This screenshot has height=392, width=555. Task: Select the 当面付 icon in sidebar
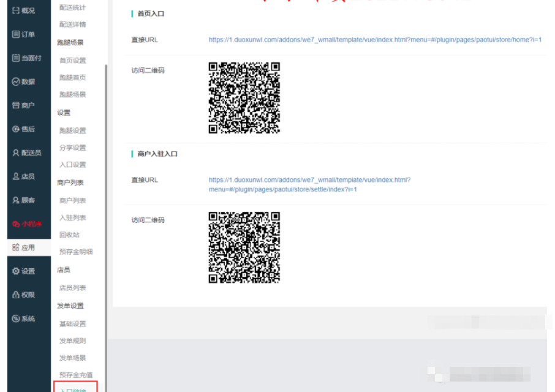(x=16, y=58)
